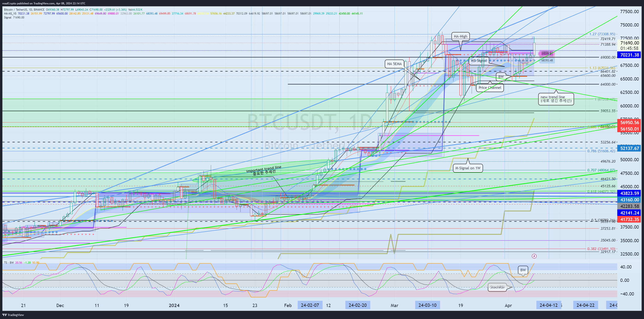Click the M-Signal on 1W callout
This screenshot has width=644, height=319.
(x=468, y=168)
